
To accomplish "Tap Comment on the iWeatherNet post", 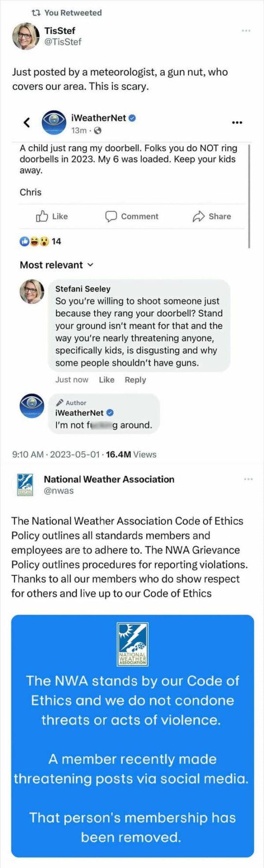I will [132, 216].
